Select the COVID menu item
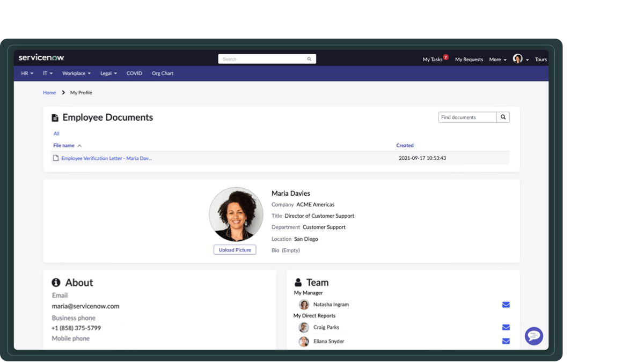644x362 pixels. pos(134,73)
